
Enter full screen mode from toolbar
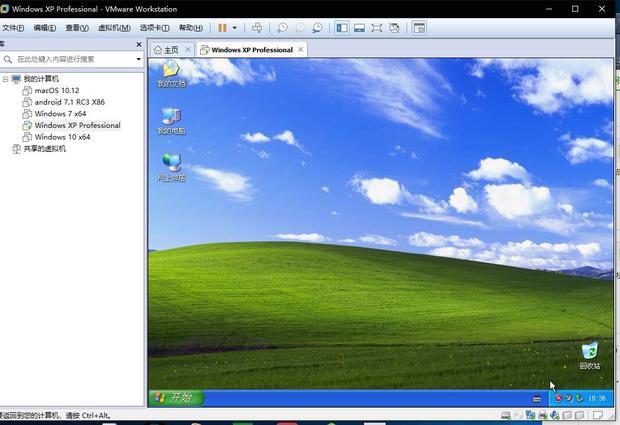point(377,28)
